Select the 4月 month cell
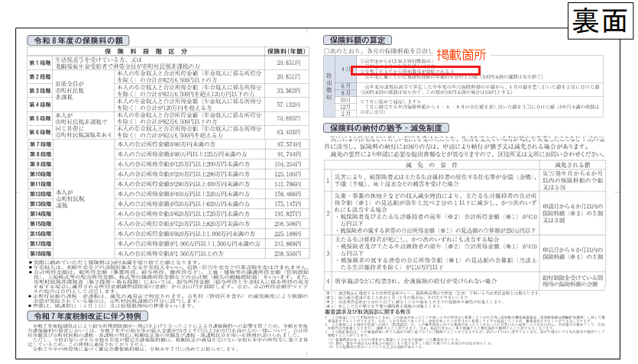The height and width of the screenshot is (364, 638). [346, 69]
